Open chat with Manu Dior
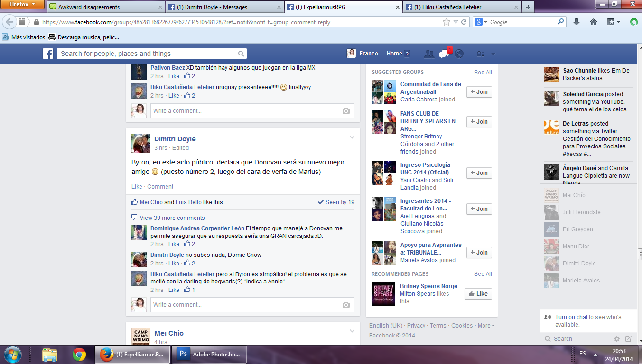 point(588,246)
